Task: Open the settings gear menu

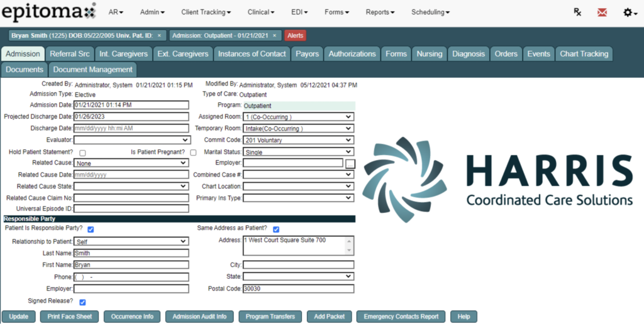Action: tap(630, 13)
